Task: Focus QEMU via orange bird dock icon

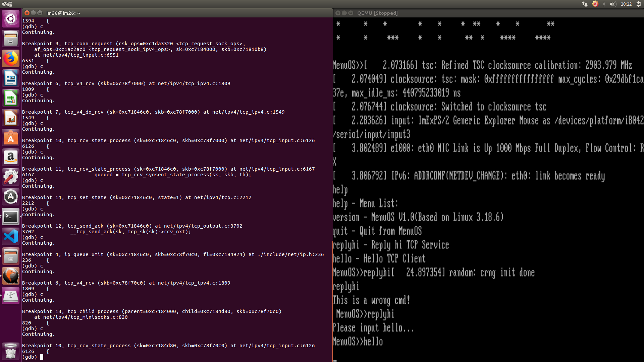Action: 11,276
